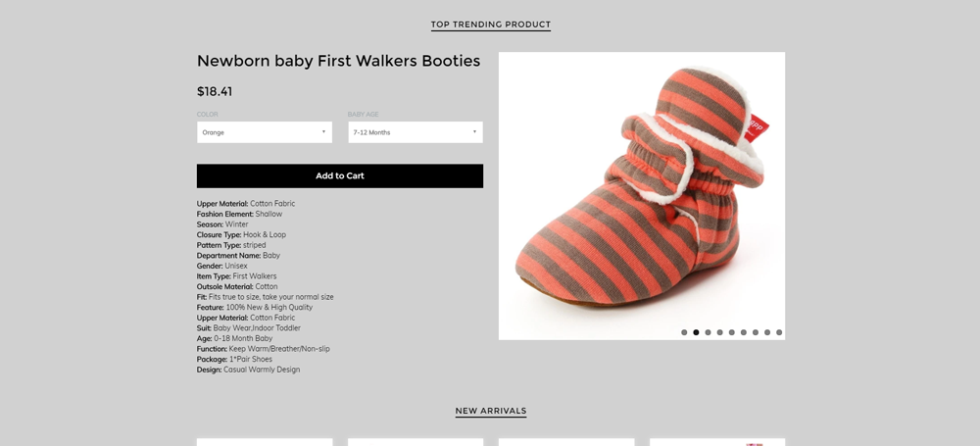Select the active second carousel dot

(x=696, y=332)
